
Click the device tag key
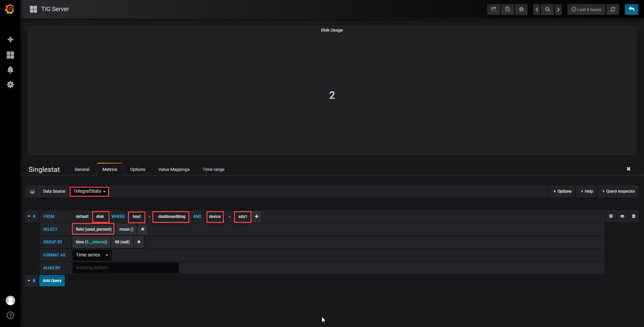point(215,217)
